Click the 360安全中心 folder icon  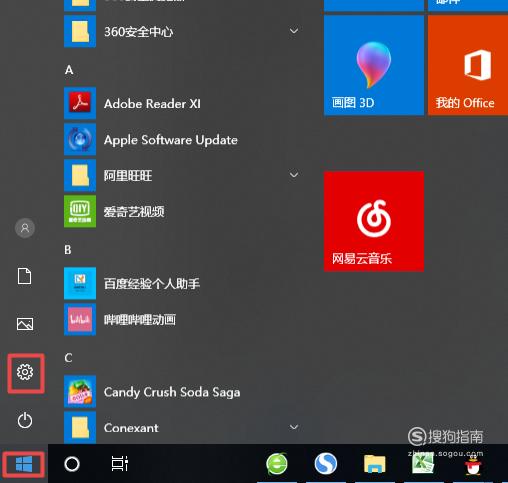point(80,31)
